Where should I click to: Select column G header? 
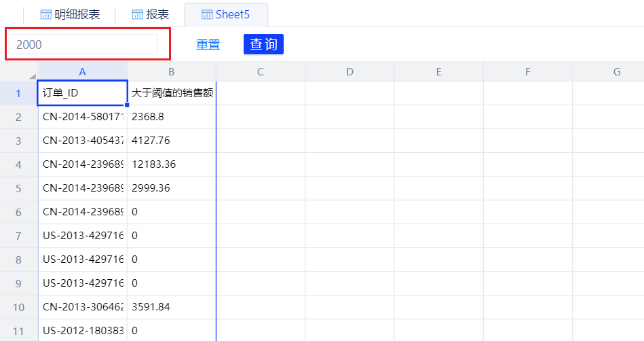616,71
